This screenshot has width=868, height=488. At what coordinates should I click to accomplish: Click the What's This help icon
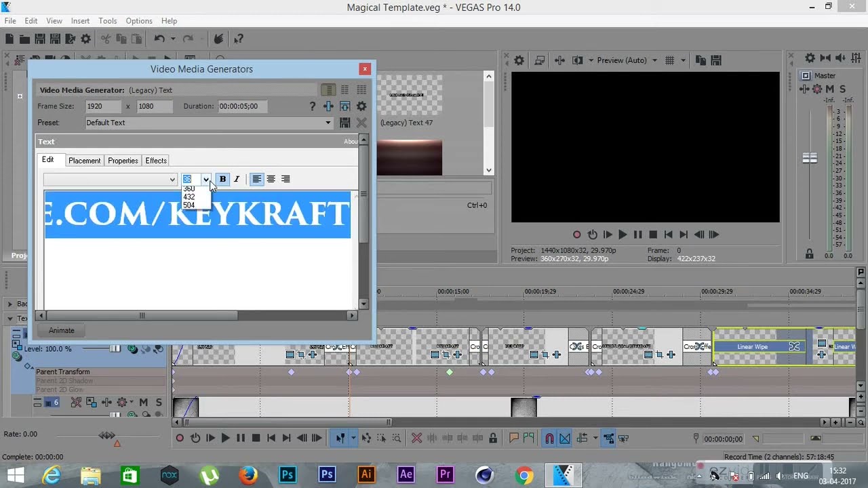tap(239, 39)
